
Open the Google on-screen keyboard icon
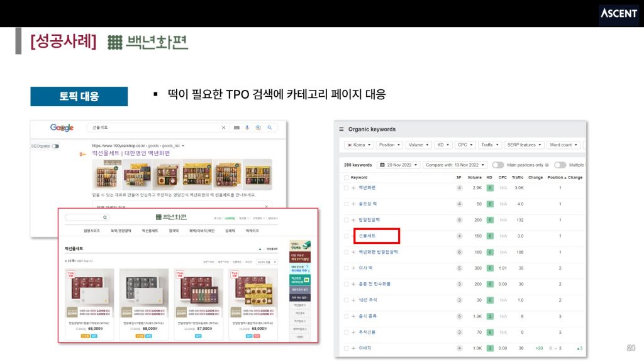pyautogui.click(x=236, y=128)
